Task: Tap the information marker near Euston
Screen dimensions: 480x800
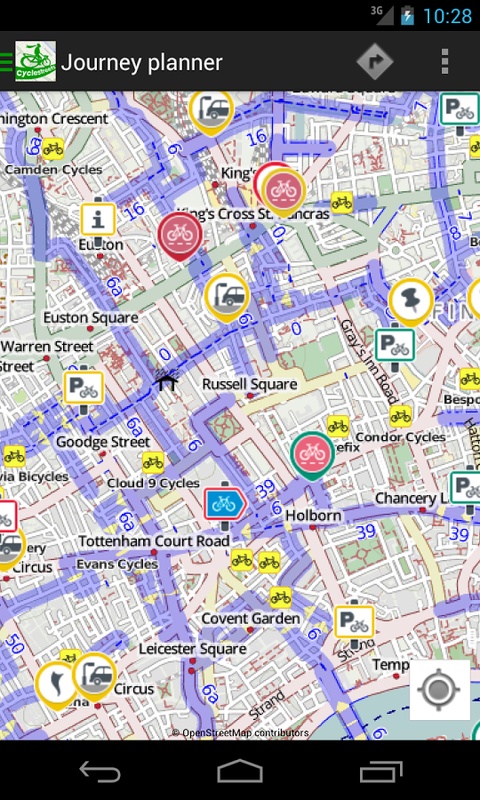Action: coord(98,221)
